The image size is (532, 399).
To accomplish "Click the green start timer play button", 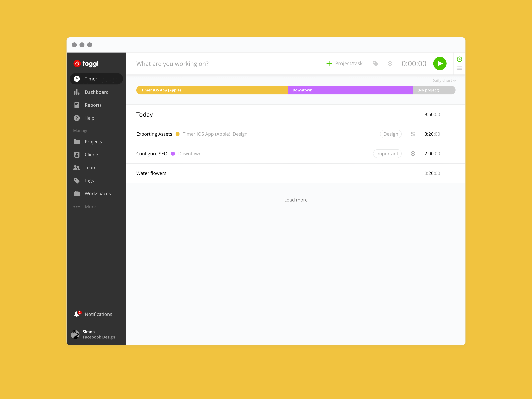I will click(440, 64).
